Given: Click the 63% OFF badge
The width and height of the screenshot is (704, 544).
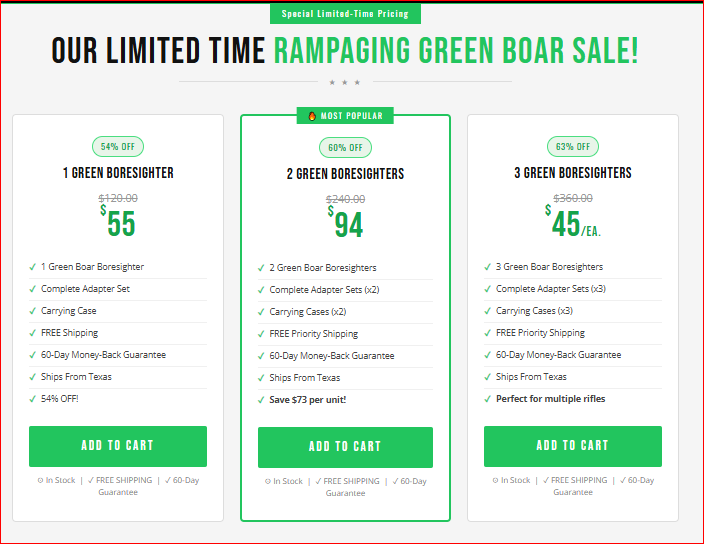Looking at the screenshot, I should click(572, 147).
